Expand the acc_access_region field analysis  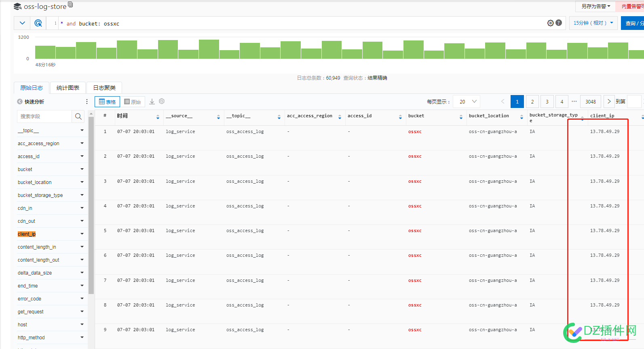82,143
